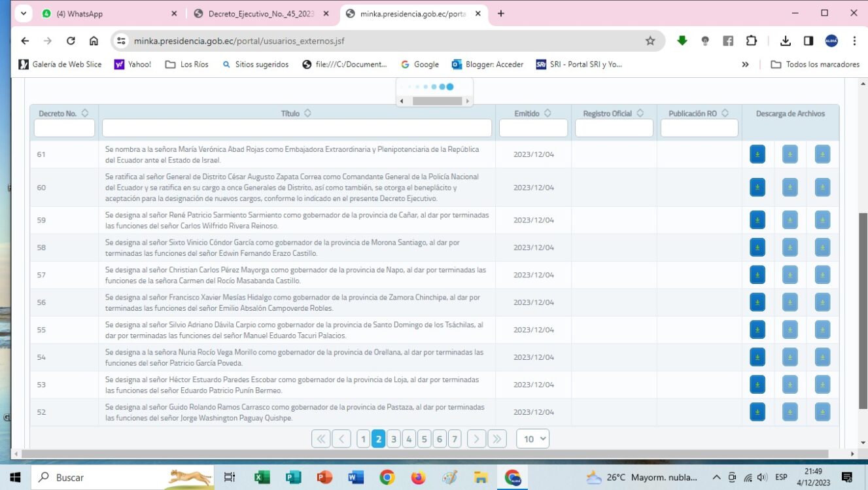
Task: Go to the first page of results
Action: tap(321, 439)
